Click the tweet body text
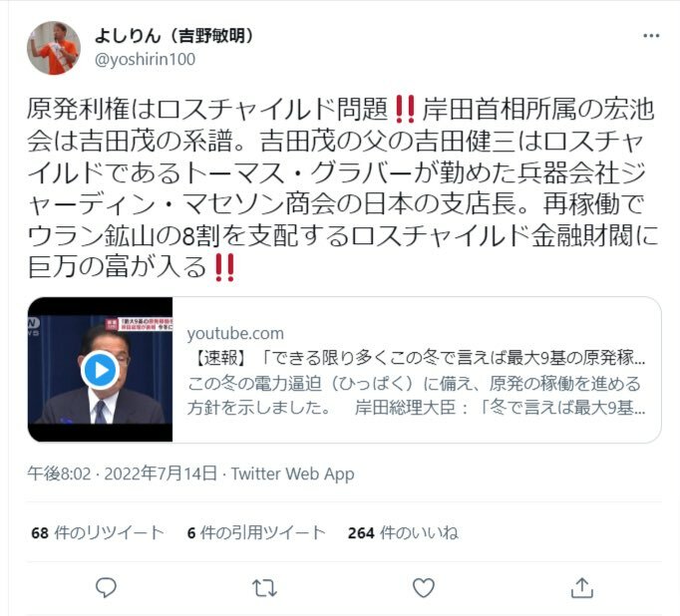This screenshot has height=616, width=680. click(343, 187)
